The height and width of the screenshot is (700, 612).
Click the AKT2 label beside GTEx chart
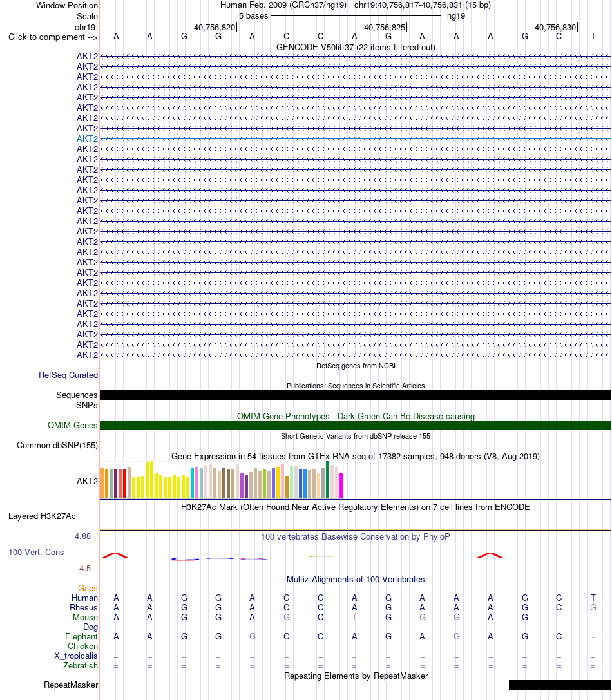(x=87, y=481)
